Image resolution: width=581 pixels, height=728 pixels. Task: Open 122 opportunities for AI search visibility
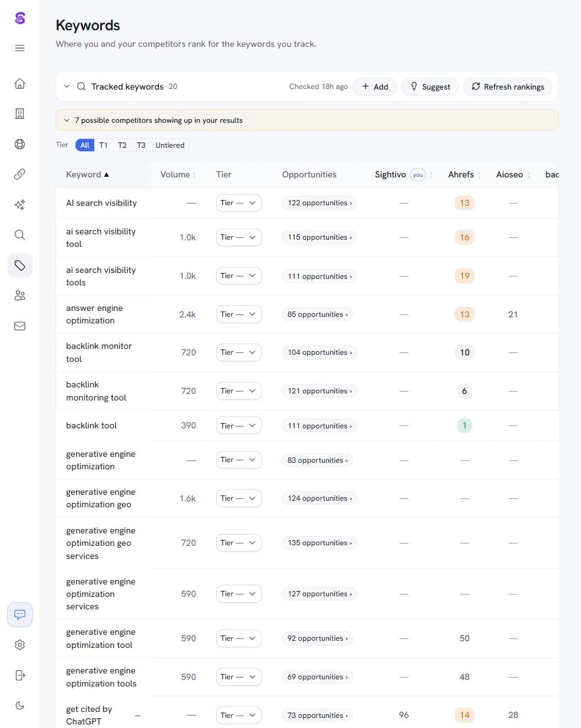320,203
